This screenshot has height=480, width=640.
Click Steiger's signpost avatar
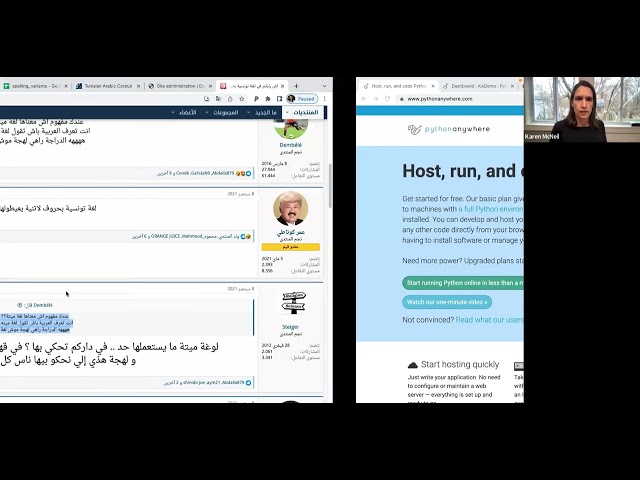[x=293, y=302]
